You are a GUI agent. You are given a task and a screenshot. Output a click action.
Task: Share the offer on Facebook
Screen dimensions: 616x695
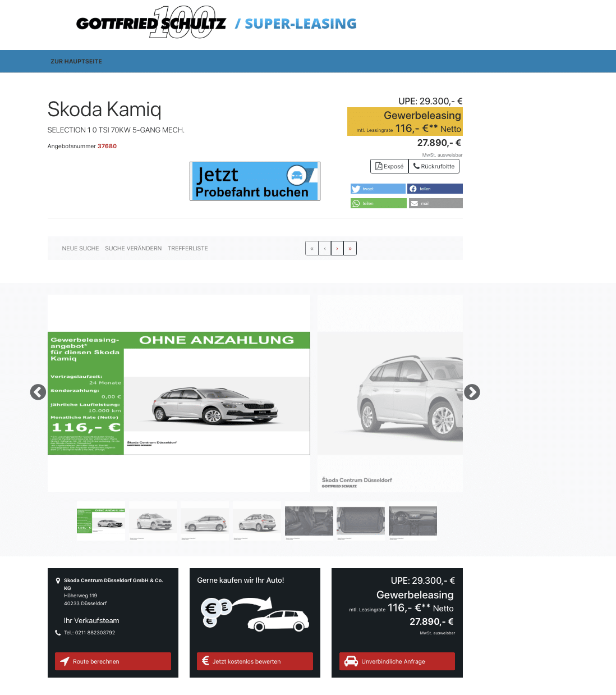(435, 189)
